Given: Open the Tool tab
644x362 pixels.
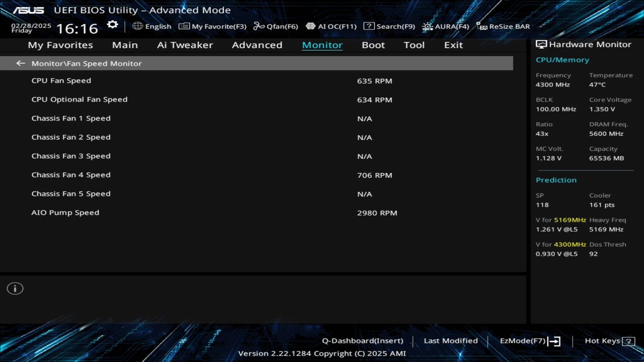Looking at the screenshot, I should point(414,45).
